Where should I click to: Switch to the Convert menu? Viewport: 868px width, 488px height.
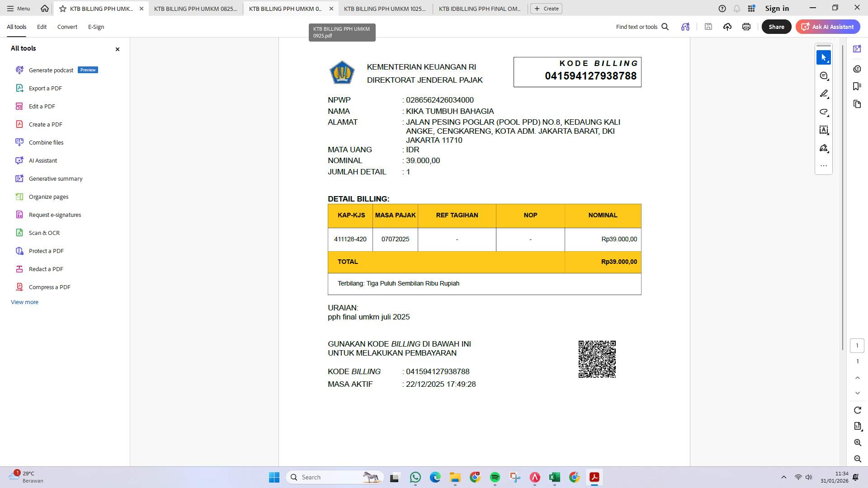click(x=67, y=27)
